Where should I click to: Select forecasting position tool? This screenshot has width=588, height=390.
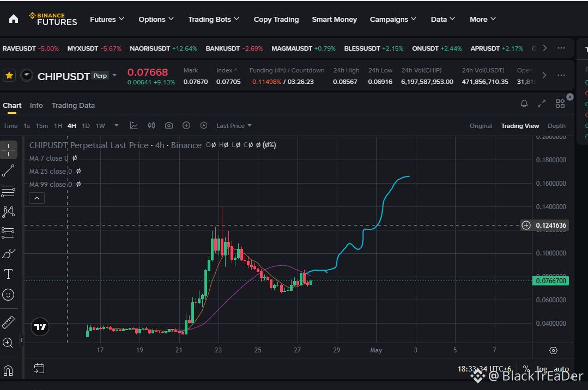click(8, 233)
